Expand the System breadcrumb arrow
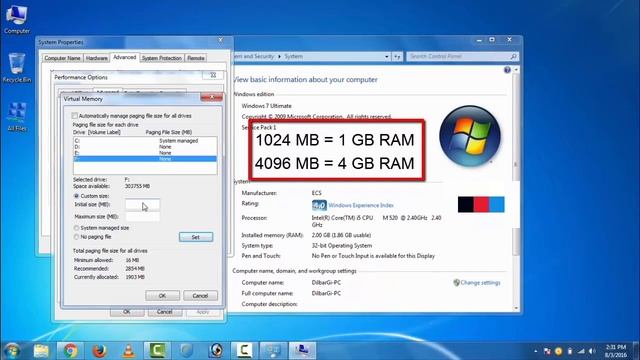This screenshot has width=640, height=360. [x=280, y=56]
